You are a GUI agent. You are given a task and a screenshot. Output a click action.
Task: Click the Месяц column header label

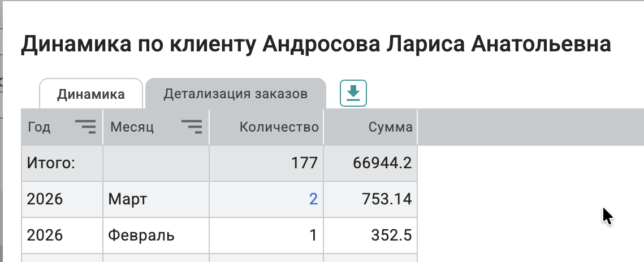(x=132, y=127)
